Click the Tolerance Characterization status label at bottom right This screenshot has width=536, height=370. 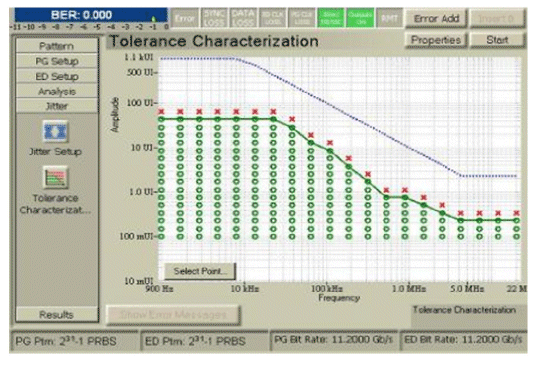click(464, 310)
